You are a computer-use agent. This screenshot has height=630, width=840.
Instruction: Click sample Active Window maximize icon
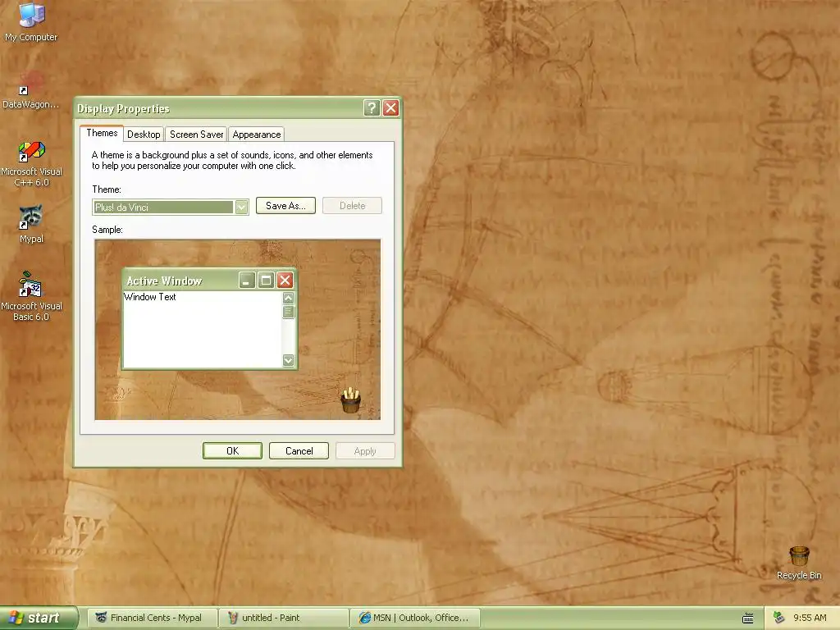tap(266, 281)
